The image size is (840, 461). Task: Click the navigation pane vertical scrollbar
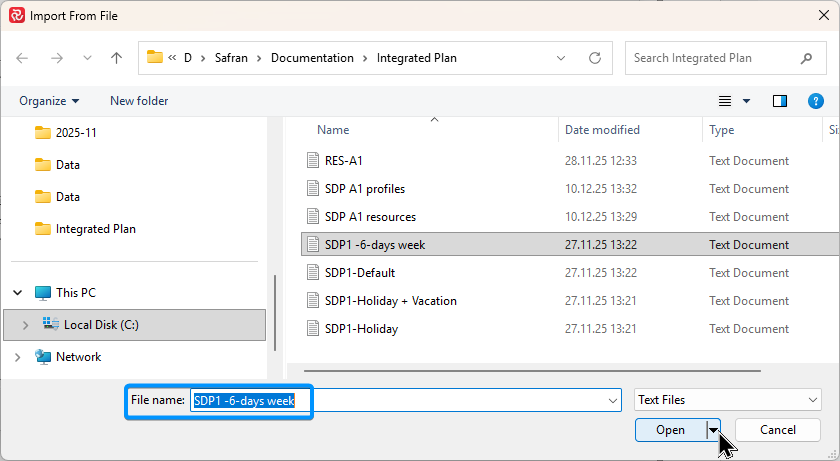pyautogui.click(x=275, y=313)
